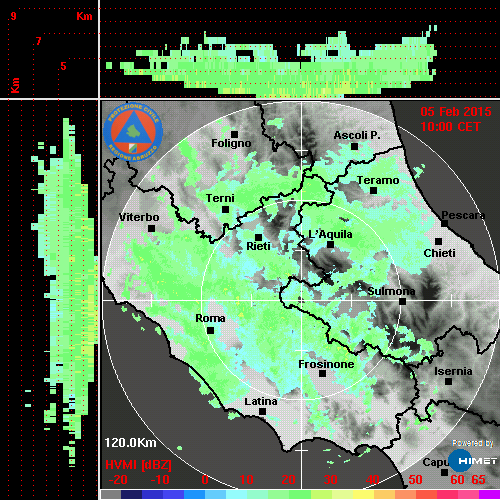Click the 'Roma' city label
Screen dimensions: 500x500
tap(210, 318)
